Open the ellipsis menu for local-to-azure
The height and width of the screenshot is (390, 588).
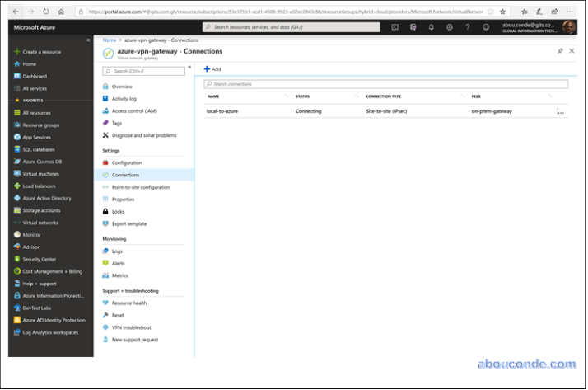[561, 111]
